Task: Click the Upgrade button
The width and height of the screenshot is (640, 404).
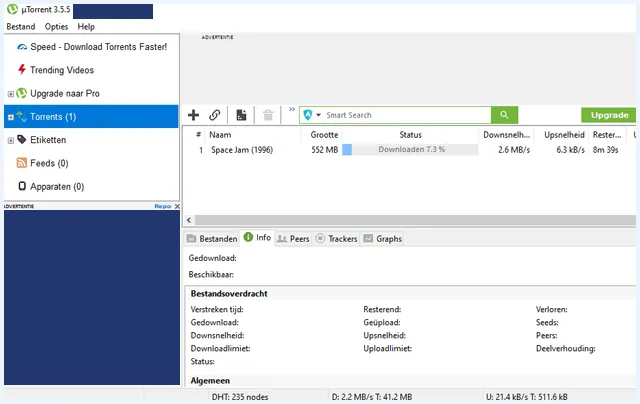Action: pos(609,115)
